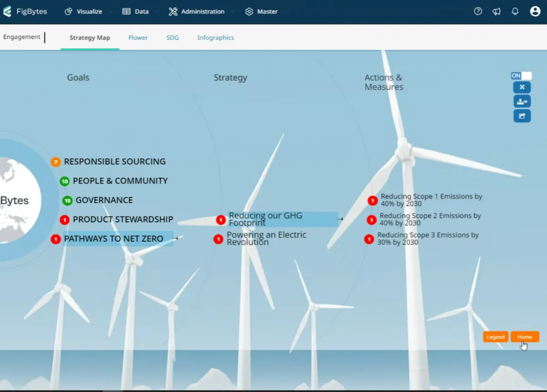The height and width of the screenshot is (392, 547).
Task: Open Reducing Scope 1 Emissions measure
Action: click(x=431, y=200)
